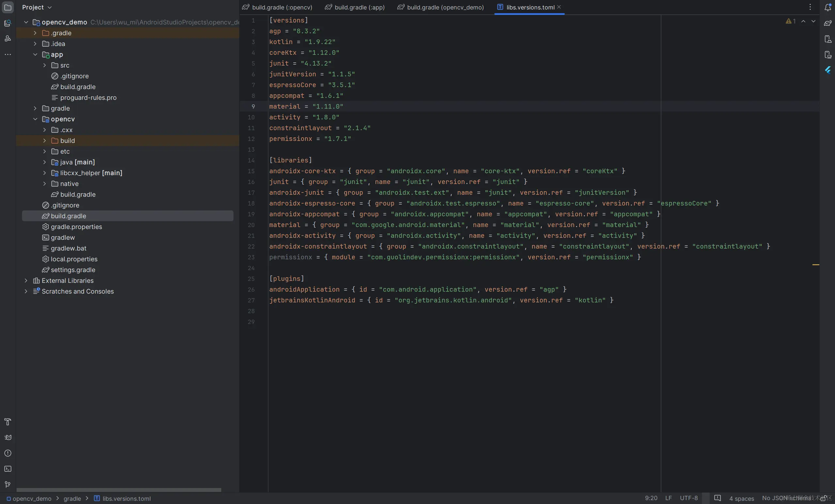The width and height of the screenshot is (835, 504).
Task: Open the Logcat tool window icon
Action: click(8, 437)
